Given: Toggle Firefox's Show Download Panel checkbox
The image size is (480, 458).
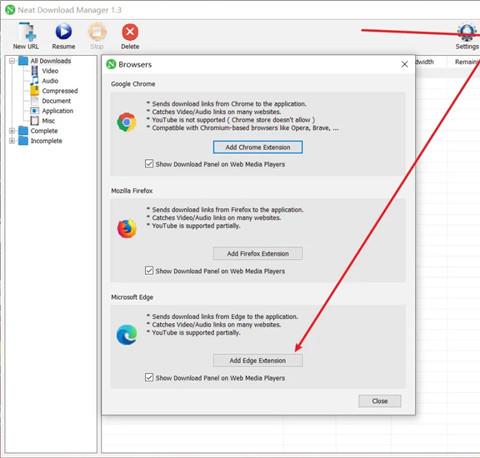Looking at the screenshot, I should [x=149, y=270].
